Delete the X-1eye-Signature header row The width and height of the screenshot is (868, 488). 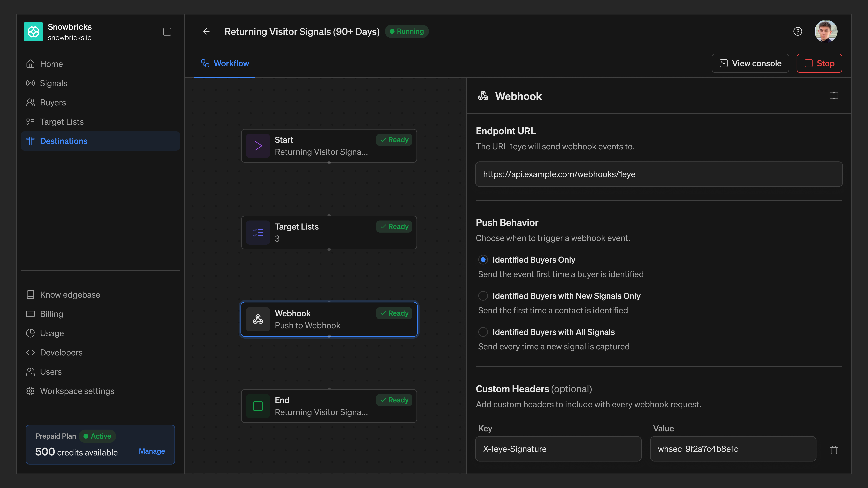tap(834, 450)
